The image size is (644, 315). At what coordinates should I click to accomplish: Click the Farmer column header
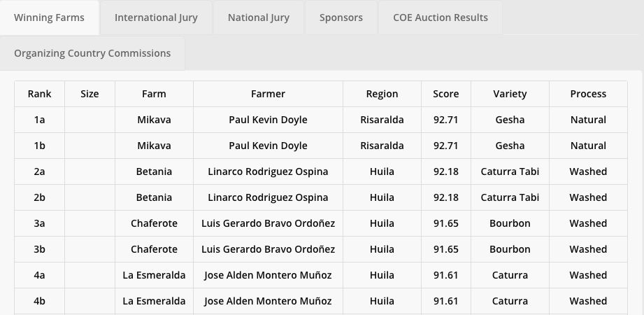pos(269,94)
